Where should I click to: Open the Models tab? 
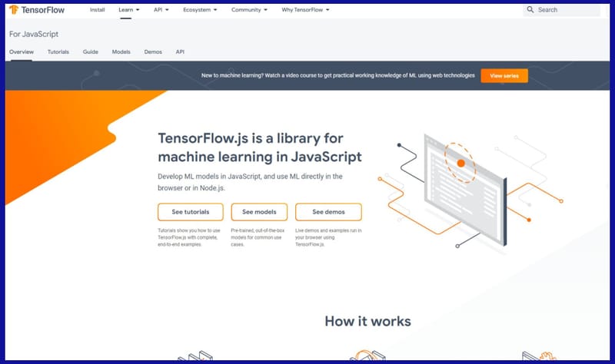(x=121, y=51)
